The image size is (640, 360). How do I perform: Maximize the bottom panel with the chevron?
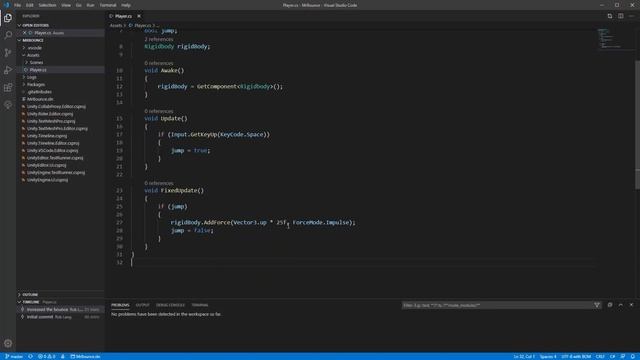coord(620,305)
